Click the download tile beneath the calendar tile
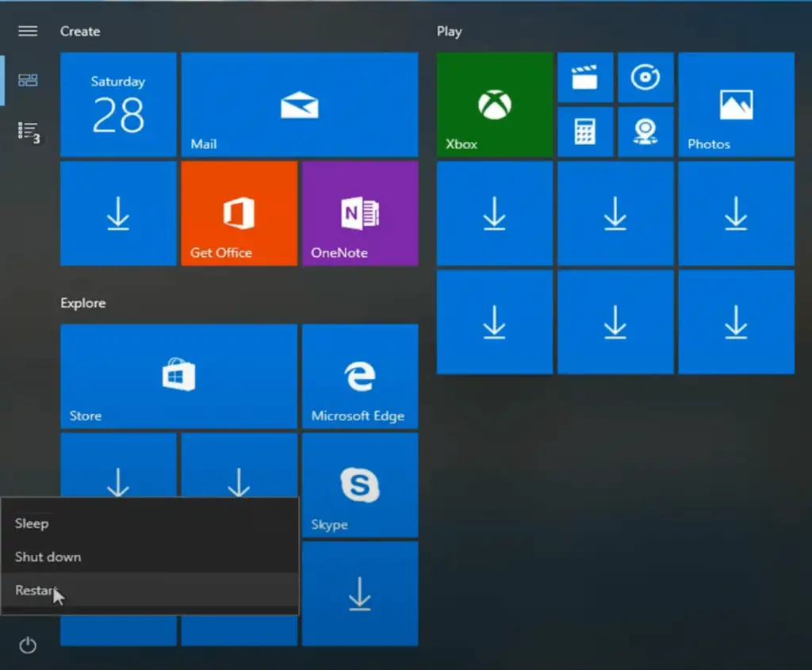 coord(118,213)
